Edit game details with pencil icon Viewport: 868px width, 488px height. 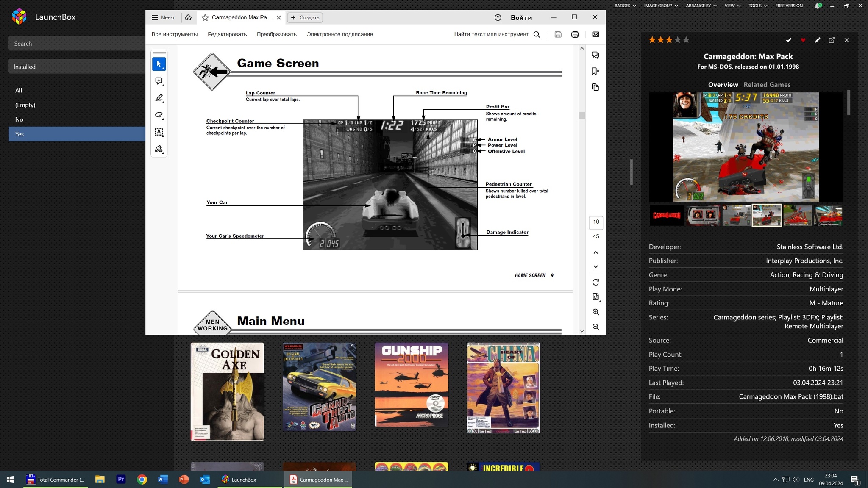[x=817, y=40]
